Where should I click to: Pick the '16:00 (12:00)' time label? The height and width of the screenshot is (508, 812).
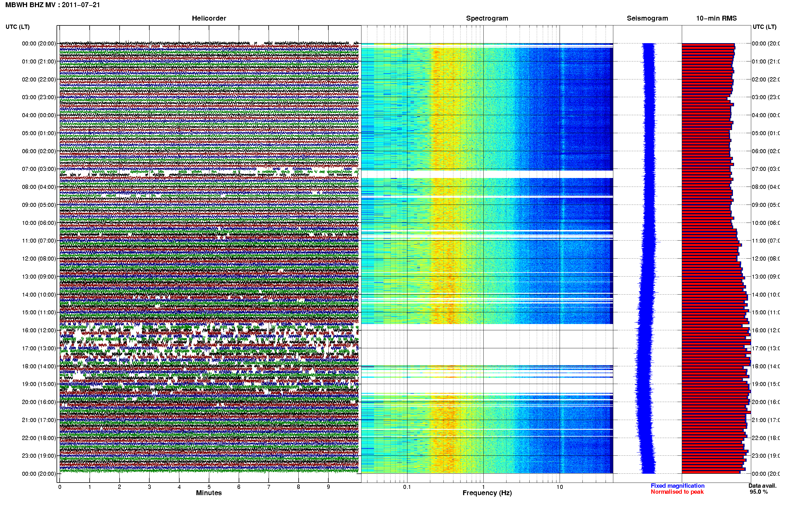[39, 330]
